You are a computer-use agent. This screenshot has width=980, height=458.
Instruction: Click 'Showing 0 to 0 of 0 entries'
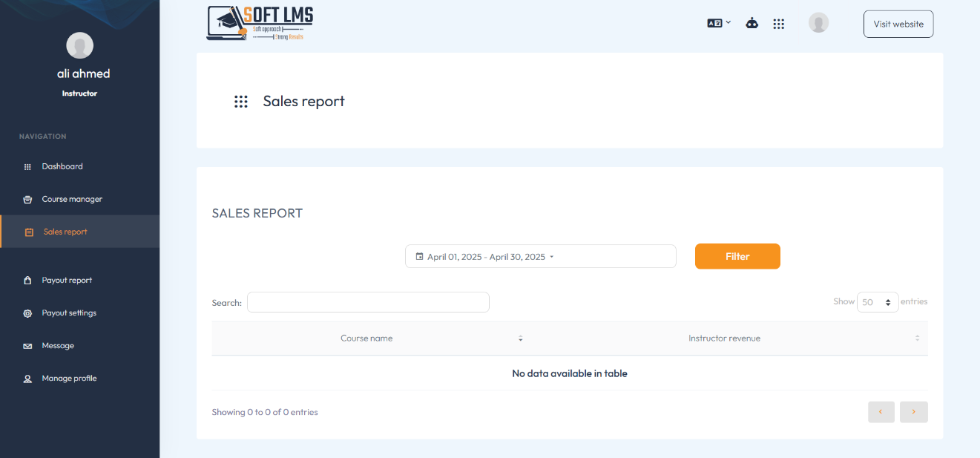click(265, 412)
